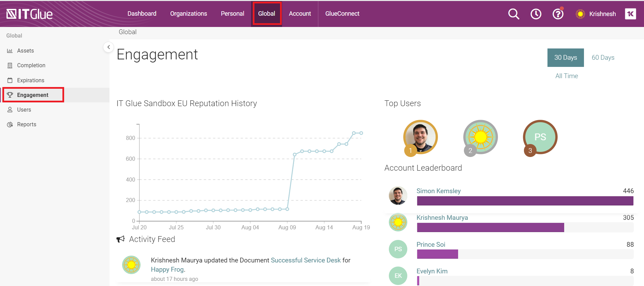Click the Users person icon

(x=10, y=110)
